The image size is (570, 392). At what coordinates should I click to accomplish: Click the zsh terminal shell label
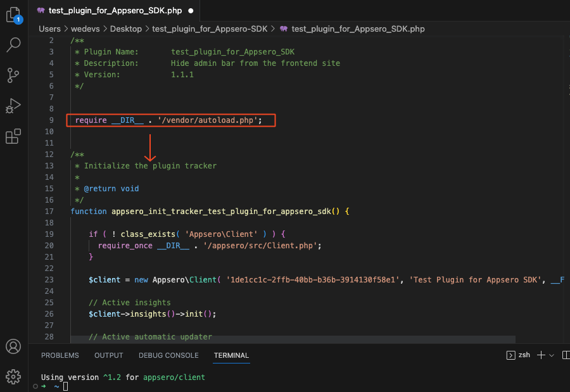click(524, 355)
